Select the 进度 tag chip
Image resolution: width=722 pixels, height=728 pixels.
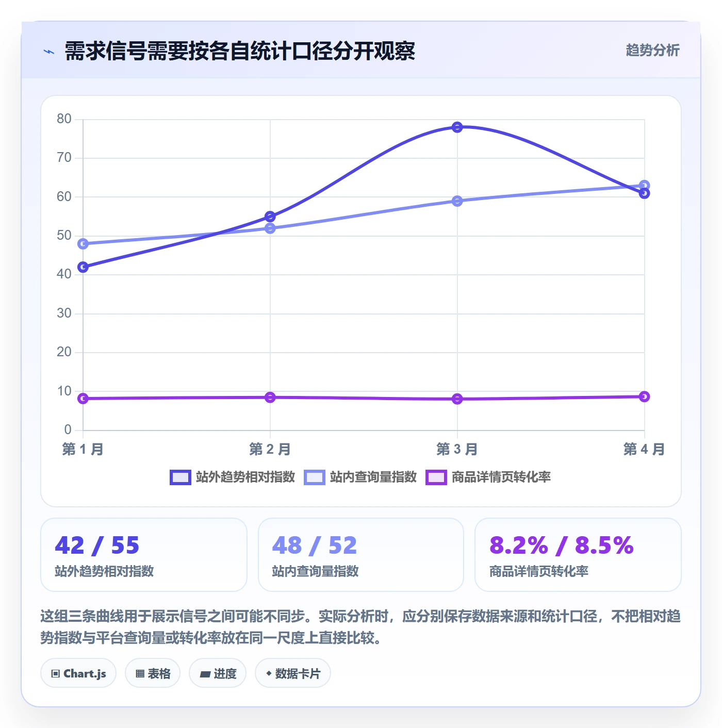tap(218, 673)
